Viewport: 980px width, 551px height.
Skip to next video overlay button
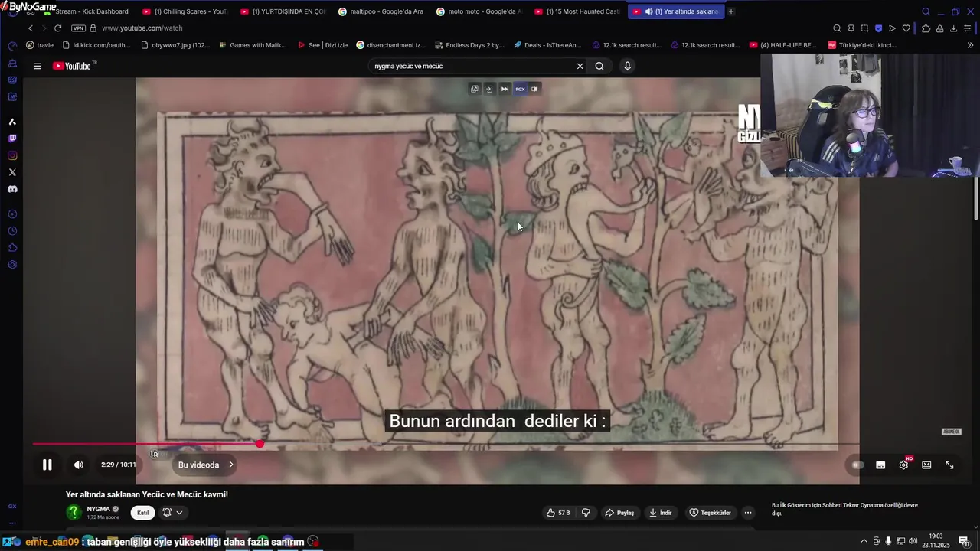[x=505, y=89]
